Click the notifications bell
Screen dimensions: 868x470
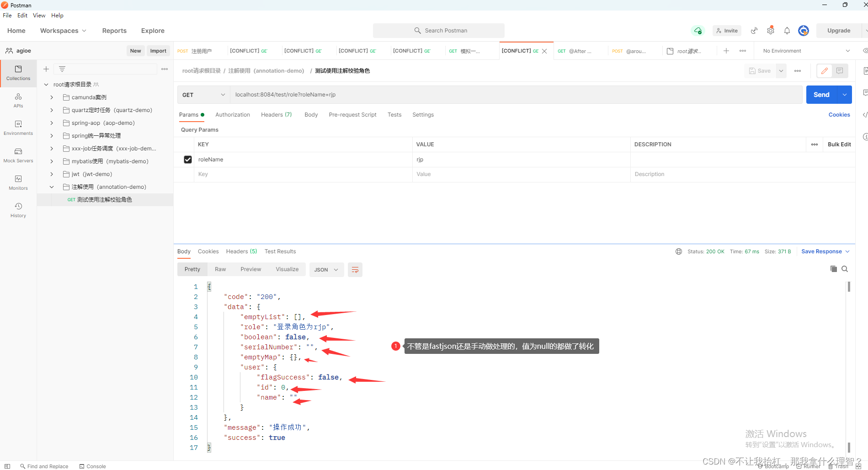coord(787,30)
